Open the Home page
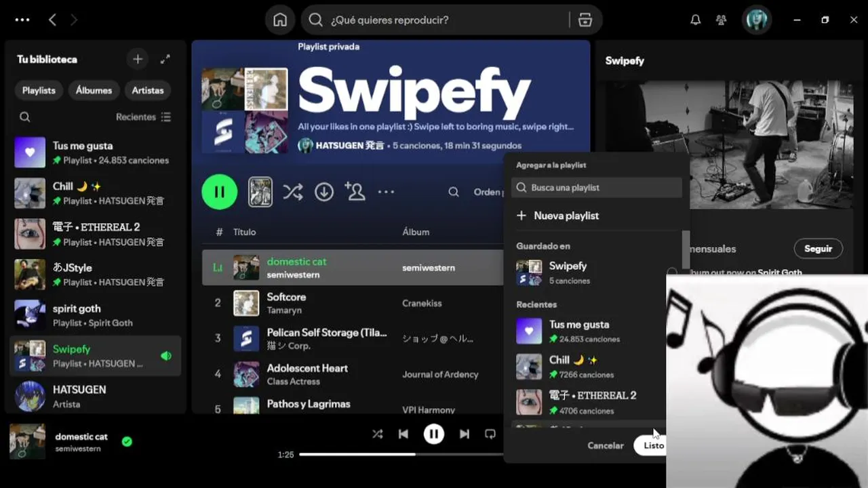 click(280, 20)
